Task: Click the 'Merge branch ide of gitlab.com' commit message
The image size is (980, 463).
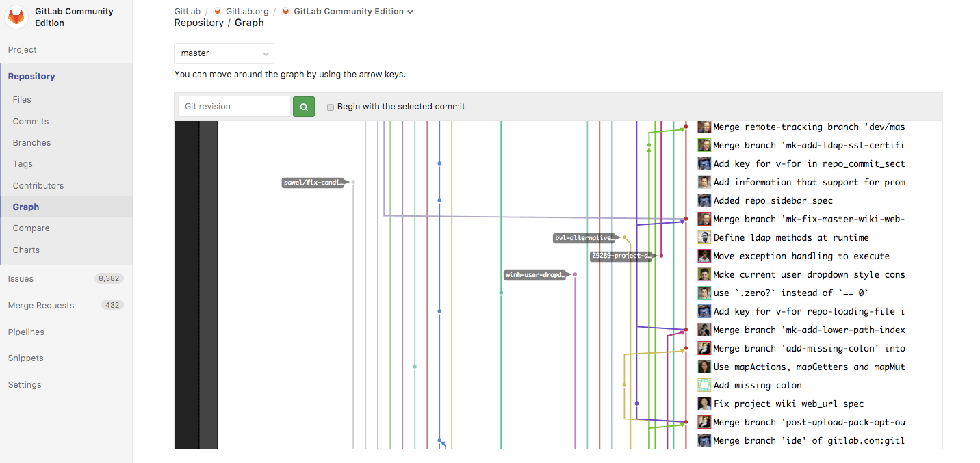Action: 809,440
